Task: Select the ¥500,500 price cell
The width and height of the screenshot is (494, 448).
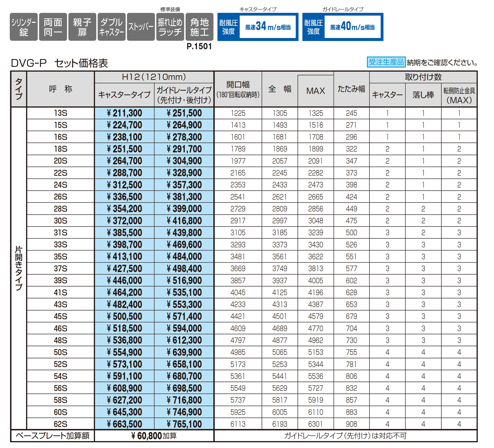Action: point(124,316)
